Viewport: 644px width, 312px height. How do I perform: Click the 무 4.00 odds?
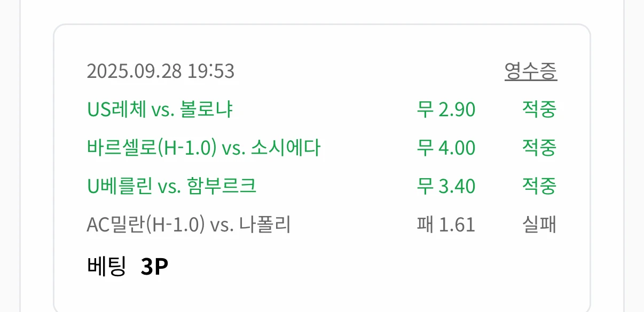tap(446, 148)
